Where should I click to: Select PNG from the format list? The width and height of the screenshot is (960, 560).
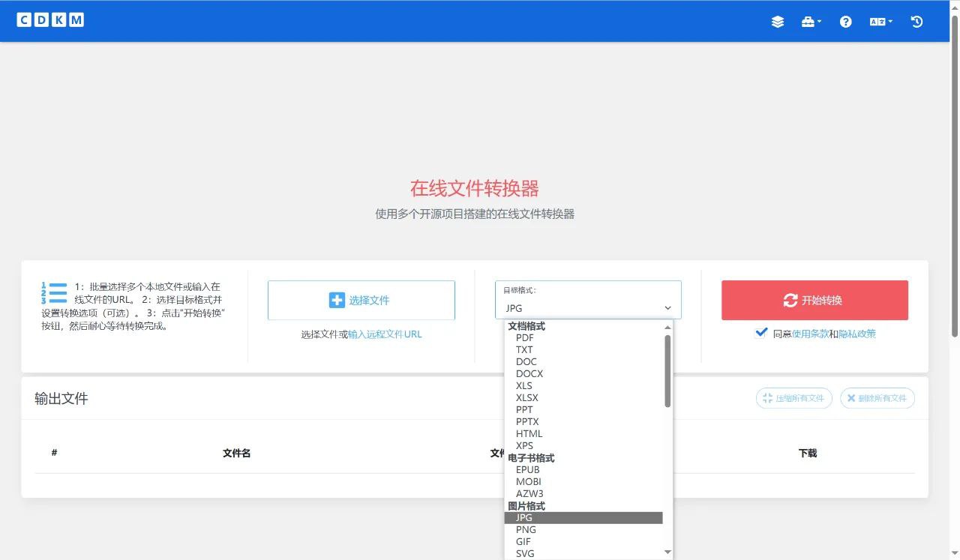click(x=526, y=529)
